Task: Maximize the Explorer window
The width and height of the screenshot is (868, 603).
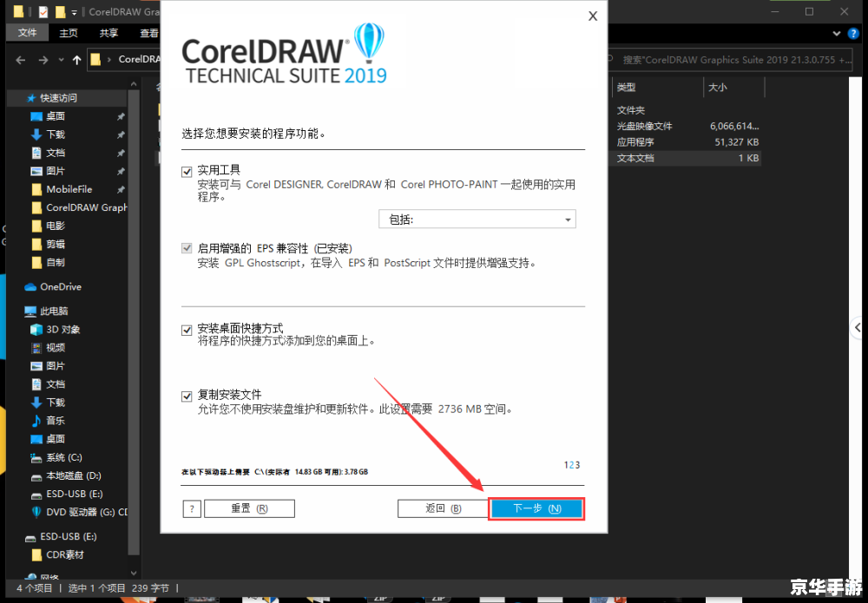Action: click(x=809, y=11)
